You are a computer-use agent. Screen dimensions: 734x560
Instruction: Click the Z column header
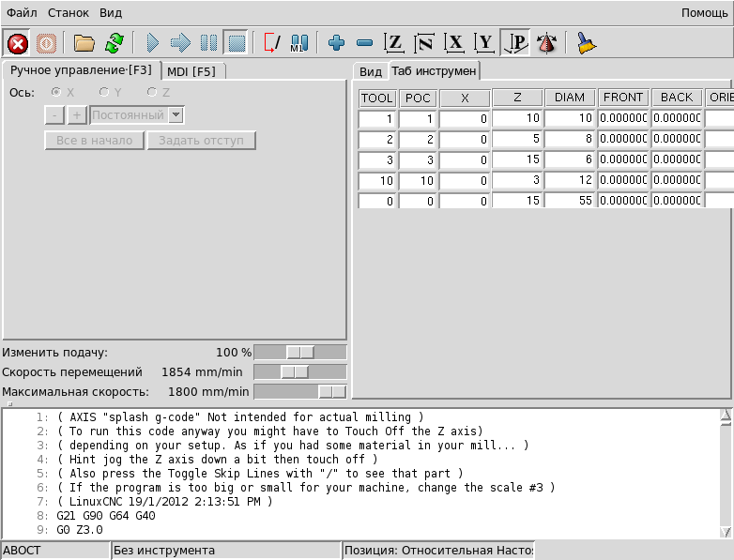pos(517,98)
